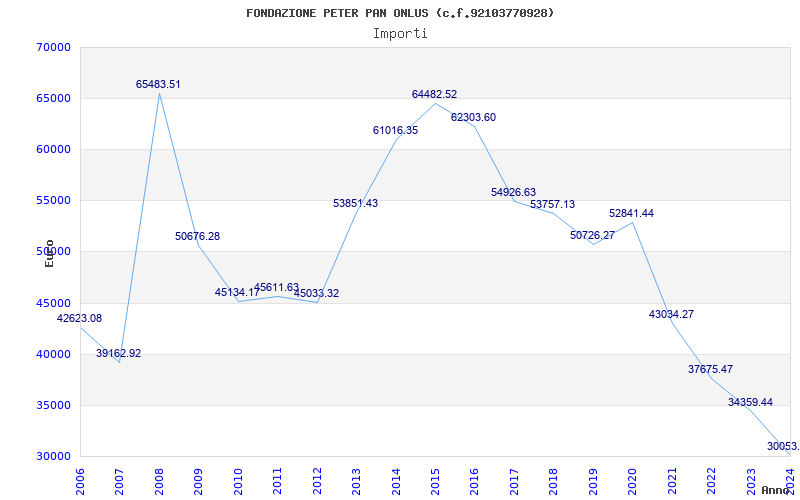800x500 pixels.
Task: Click the Importi subtitle text
Action: [400, 33]
